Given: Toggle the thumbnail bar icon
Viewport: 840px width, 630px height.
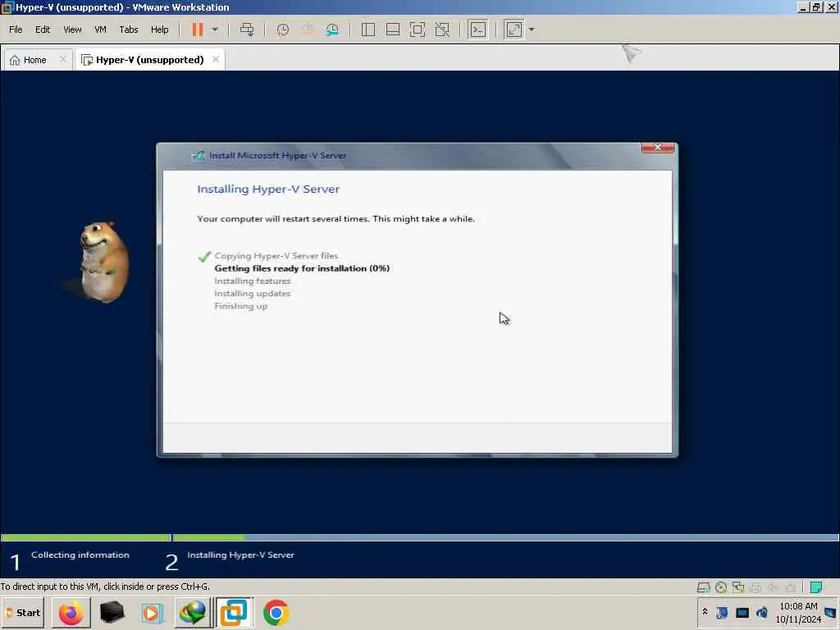Looking at the screenshot, I should point(393,30).
